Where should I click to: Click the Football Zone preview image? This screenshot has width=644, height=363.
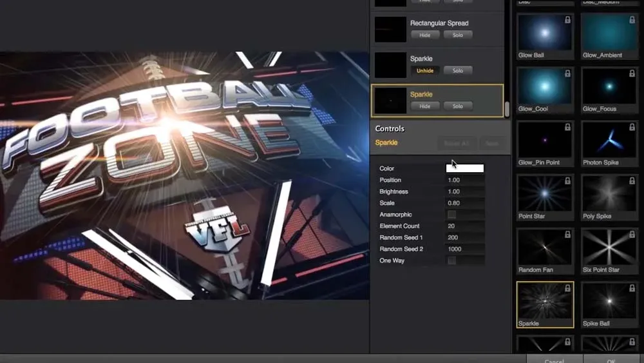coord(184,175)
